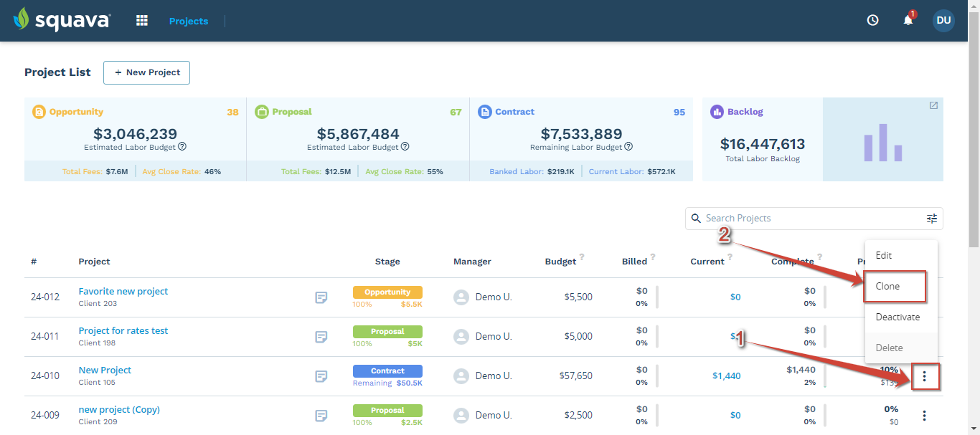
Task: Click the Backlog bar chart thumbnail
Action: tap(883, 139)
